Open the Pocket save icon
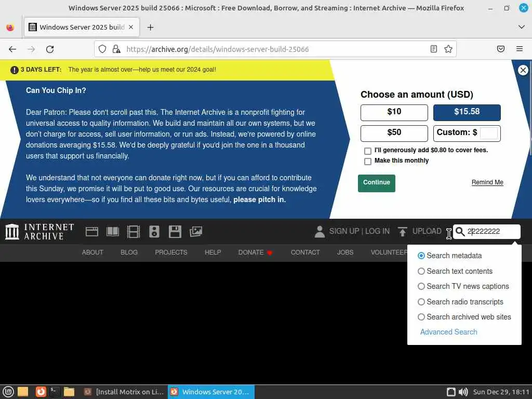The height and width of the screenshot is (399, 532). click(x=501, y=49)
